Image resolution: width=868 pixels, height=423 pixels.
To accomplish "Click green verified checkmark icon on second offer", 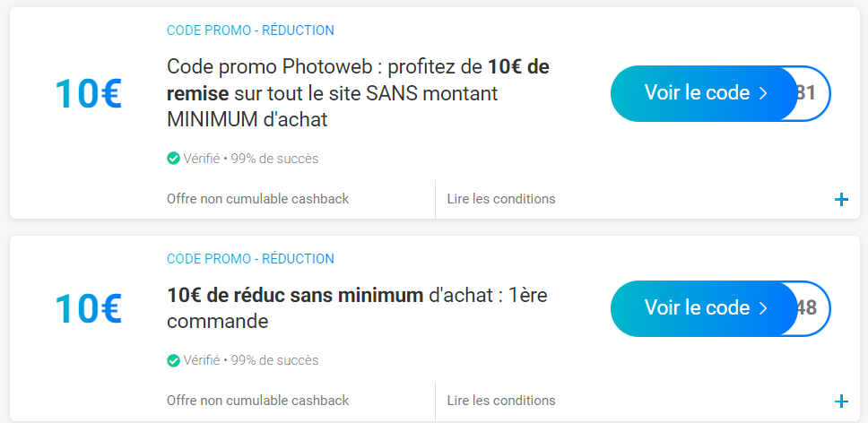I will 173,360.
